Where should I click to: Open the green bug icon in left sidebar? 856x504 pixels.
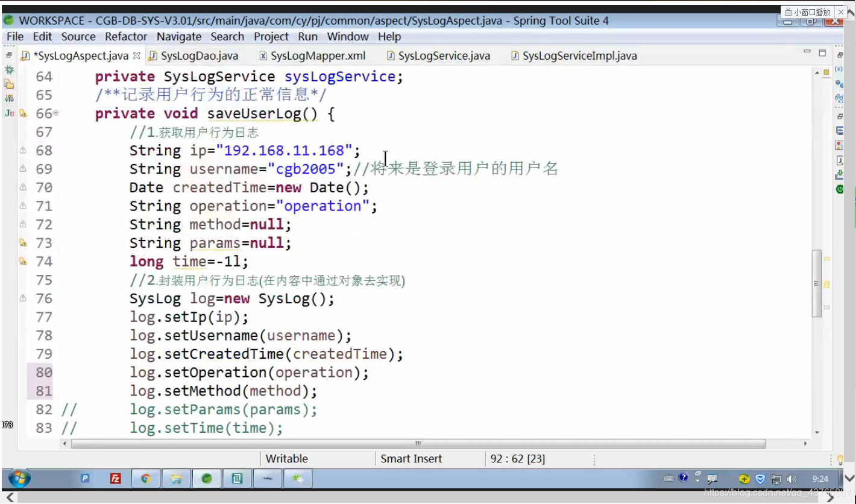[9, 70]
